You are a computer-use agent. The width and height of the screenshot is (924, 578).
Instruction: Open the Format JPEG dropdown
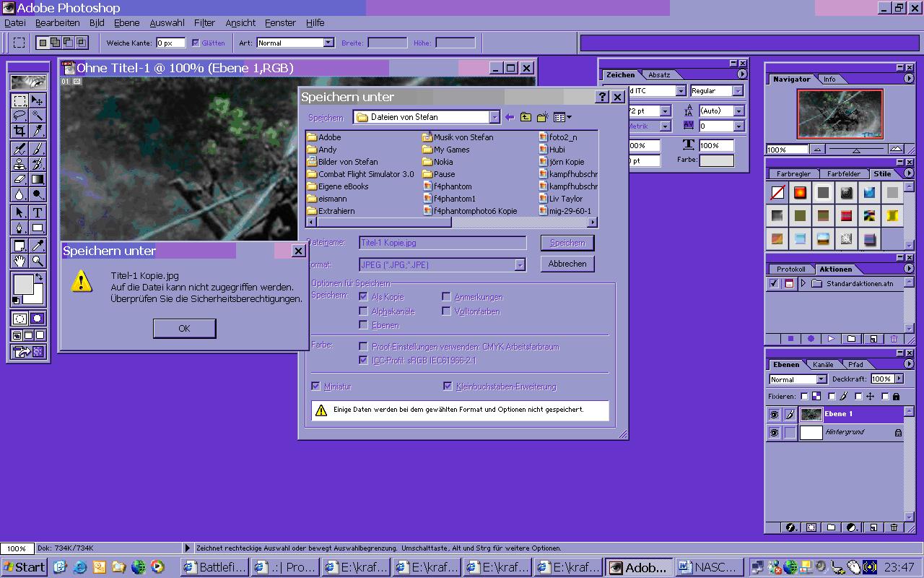(520, 265)
